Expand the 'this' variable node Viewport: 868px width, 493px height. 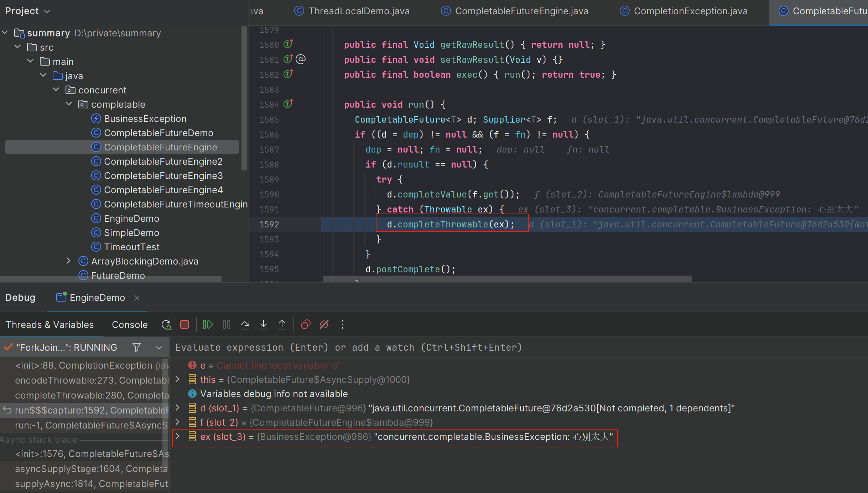pos(178,379)
